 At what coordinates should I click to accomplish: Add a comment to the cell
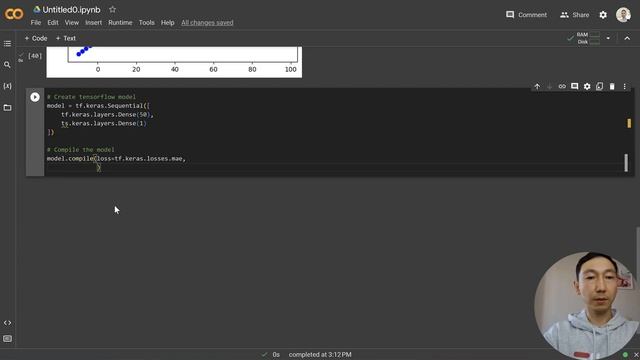[574, 87]
